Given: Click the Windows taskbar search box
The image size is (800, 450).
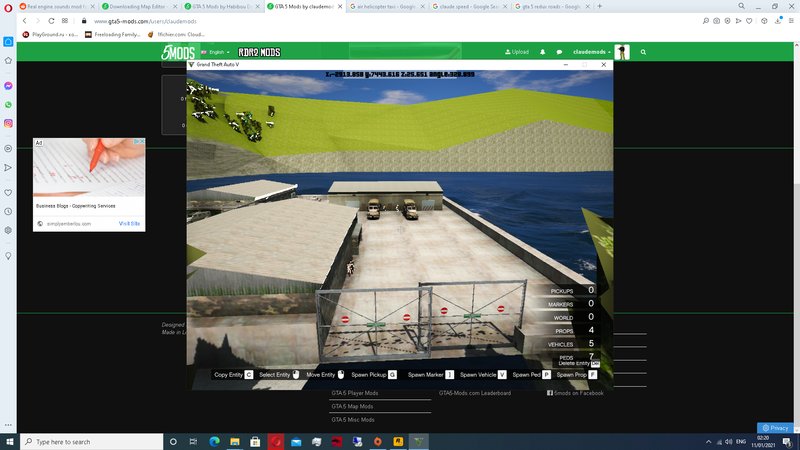Looking at the screenshot, I should (x=92, y=441).
